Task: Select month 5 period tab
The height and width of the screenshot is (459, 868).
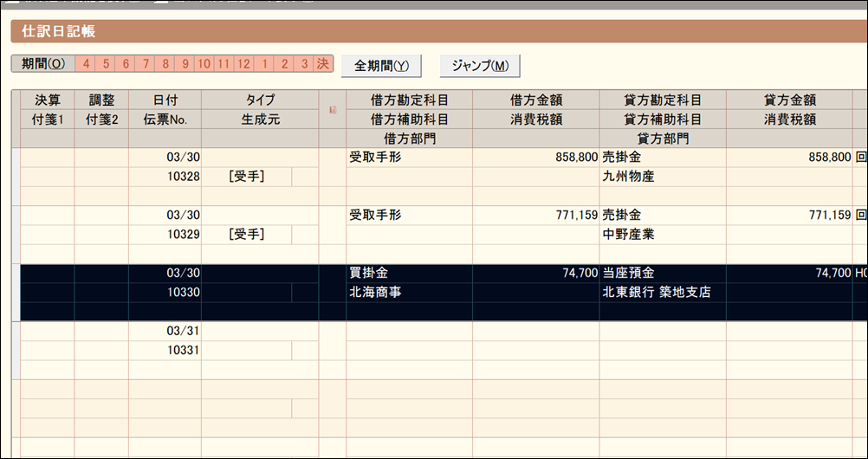Action: (106, 64)
